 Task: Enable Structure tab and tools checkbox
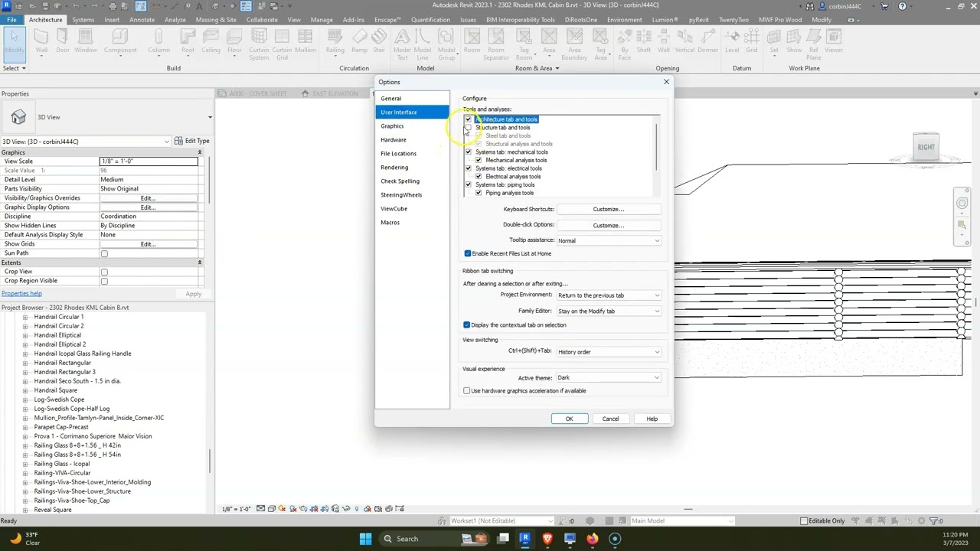[x=469, y=128]
